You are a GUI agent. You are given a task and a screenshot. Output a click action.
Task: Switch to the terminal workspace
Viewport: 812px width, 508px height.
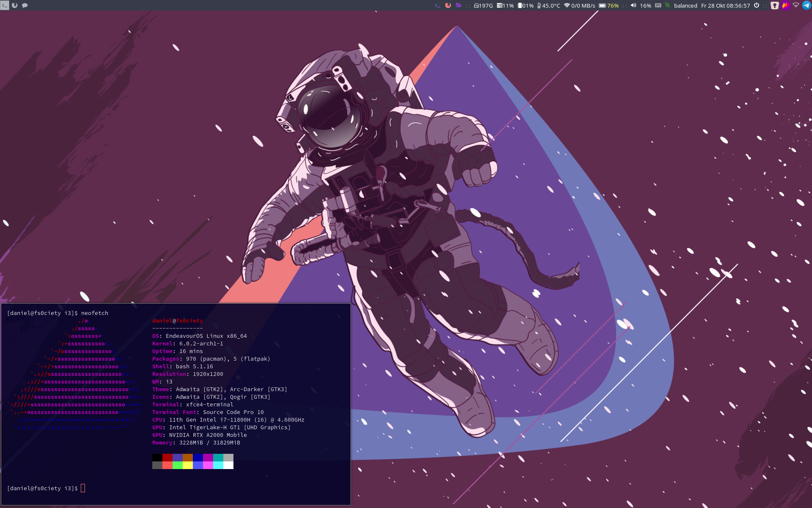[x=5, y=6]
